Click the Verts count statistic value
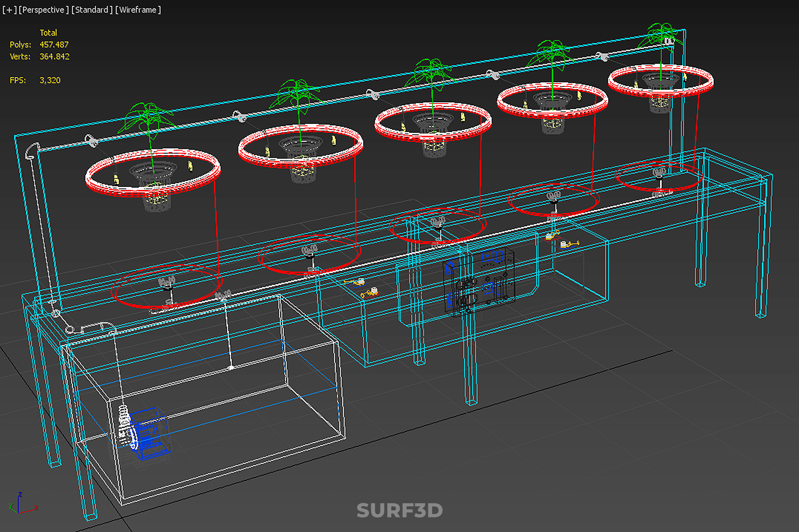Viewport: 799px width, 532px height. click(x=54, y=57)
